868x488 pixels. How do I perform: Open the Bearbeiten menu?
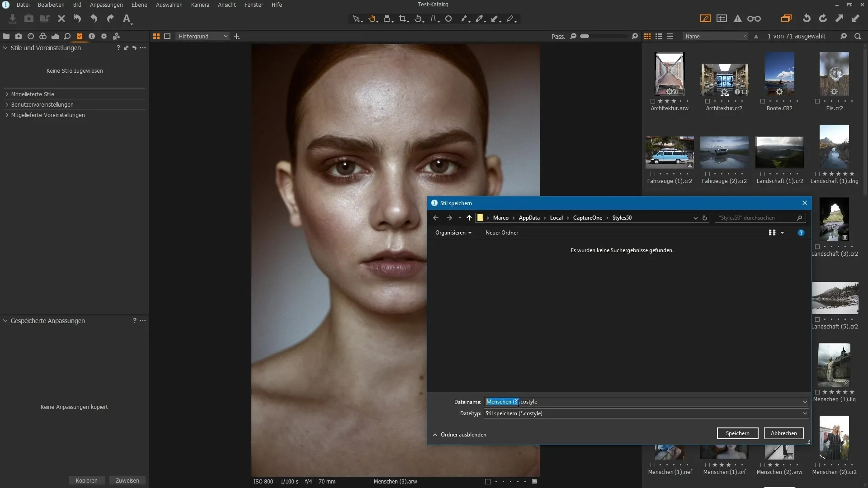tap(51, 5)
